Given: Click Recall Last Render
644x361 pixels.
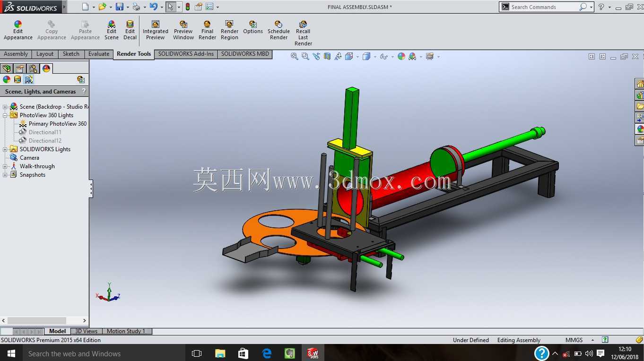Looking at the screenshot, I should (303, 33).
